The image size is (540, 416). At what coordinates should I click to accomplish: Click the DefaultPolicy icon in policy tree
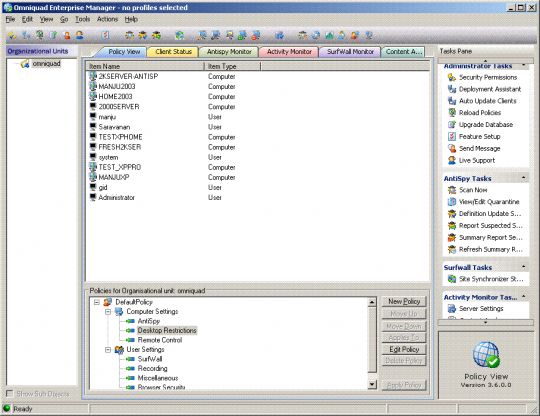pyautogui.click(x=107, y=302)
